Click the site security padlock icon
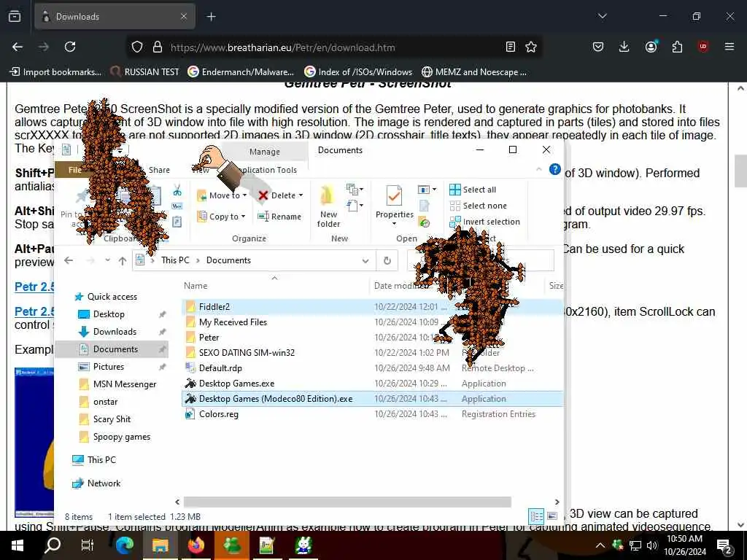747x560 pixels. tap(158, 47)
